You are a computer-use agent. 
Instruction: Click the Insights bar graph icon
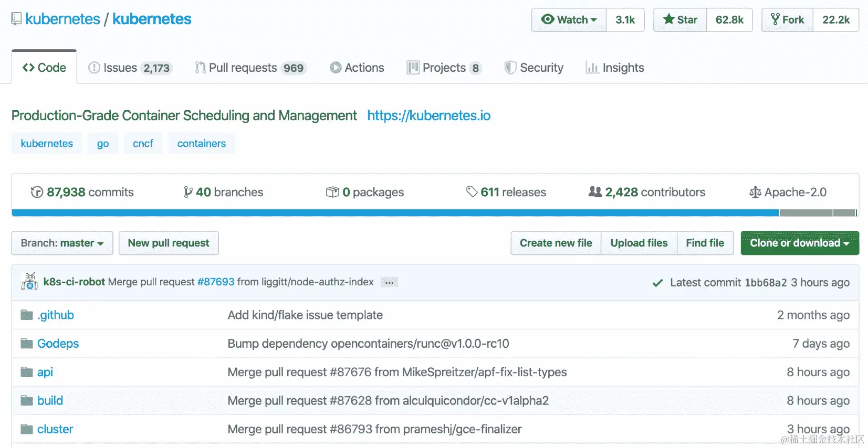point(592,68)
